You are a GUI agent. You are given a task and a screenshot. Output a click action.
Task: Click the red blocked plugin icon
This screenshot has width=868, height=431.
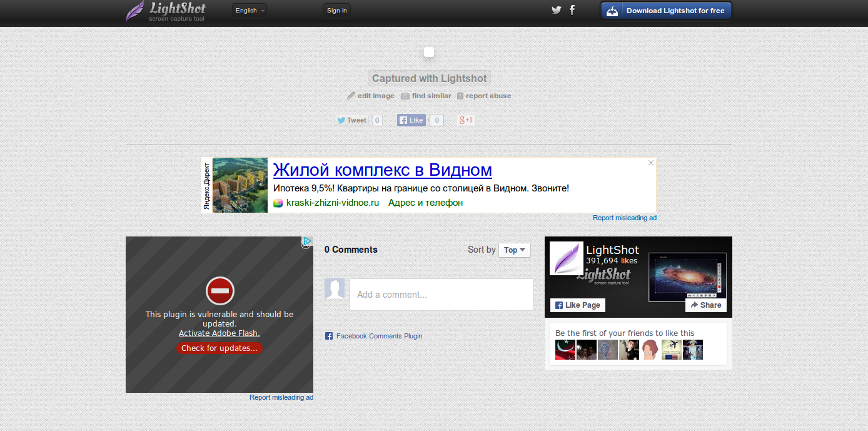[x=220, y=291]
